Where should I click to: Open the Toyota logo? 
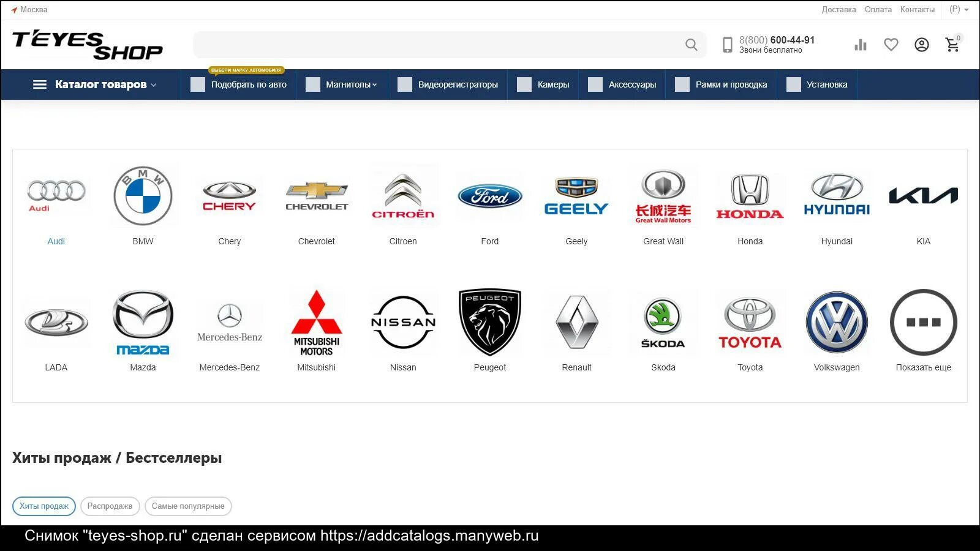tap(750, 322)
